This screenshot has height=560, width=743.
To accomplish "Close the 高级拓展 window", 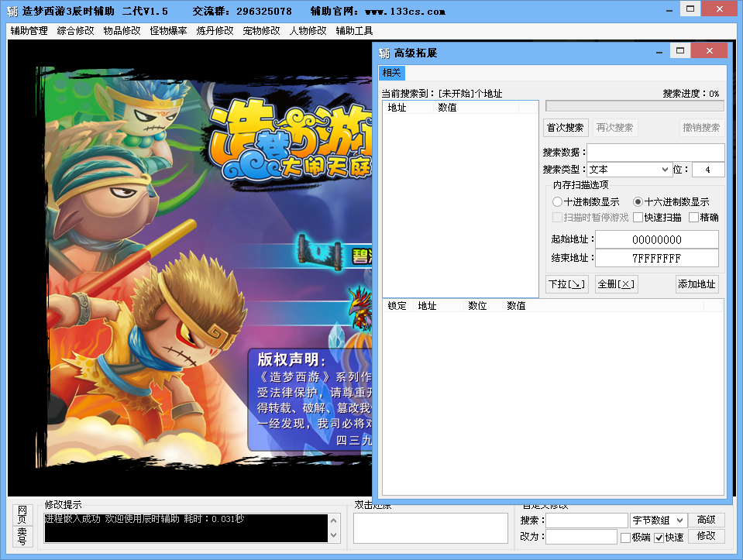I will coord(710,50).
